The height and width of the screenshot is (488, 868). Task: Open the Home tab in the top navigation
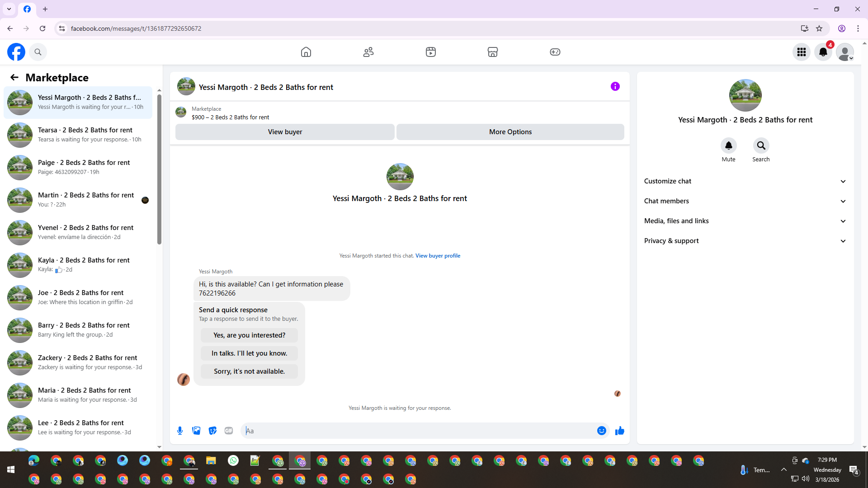point(306,52)
